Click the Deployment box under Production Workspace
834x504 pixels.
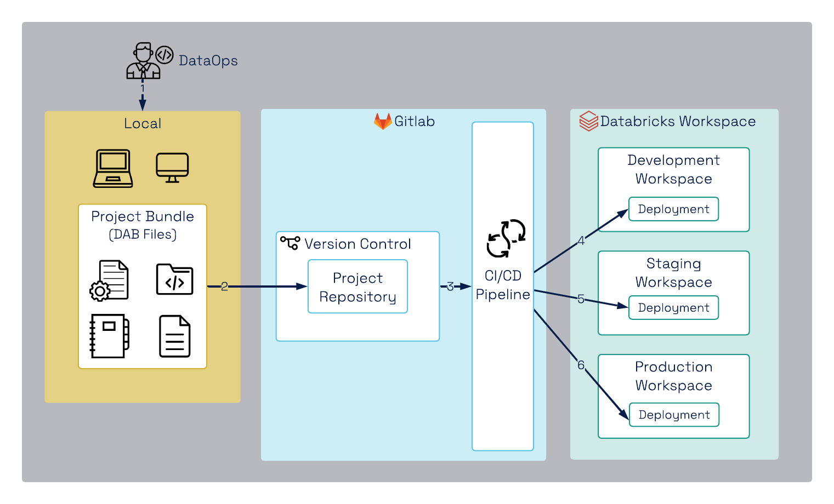pos(674,415)
